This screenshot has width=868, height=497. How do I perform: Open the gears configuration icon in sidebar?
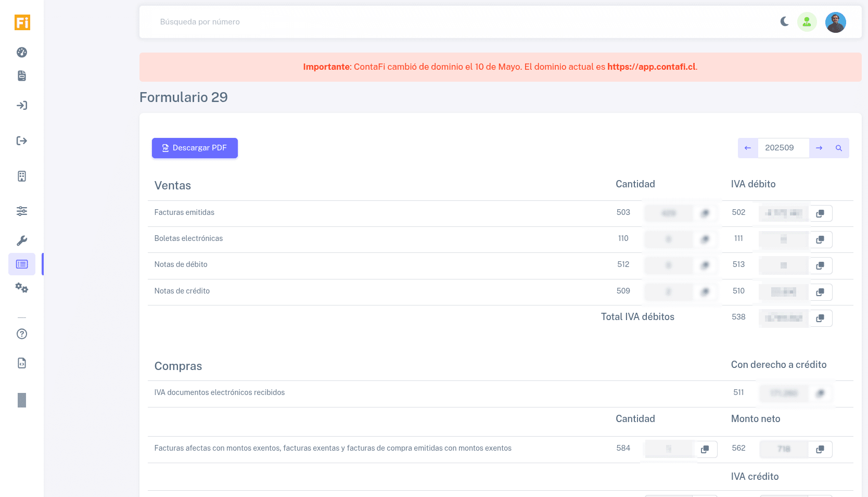(22, 288)
